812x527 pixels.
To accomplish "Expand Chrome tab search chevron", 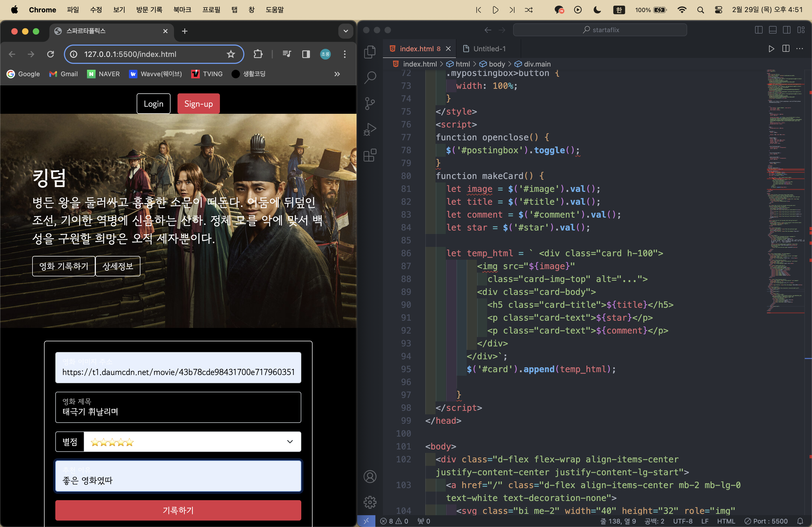I will 346,31.
